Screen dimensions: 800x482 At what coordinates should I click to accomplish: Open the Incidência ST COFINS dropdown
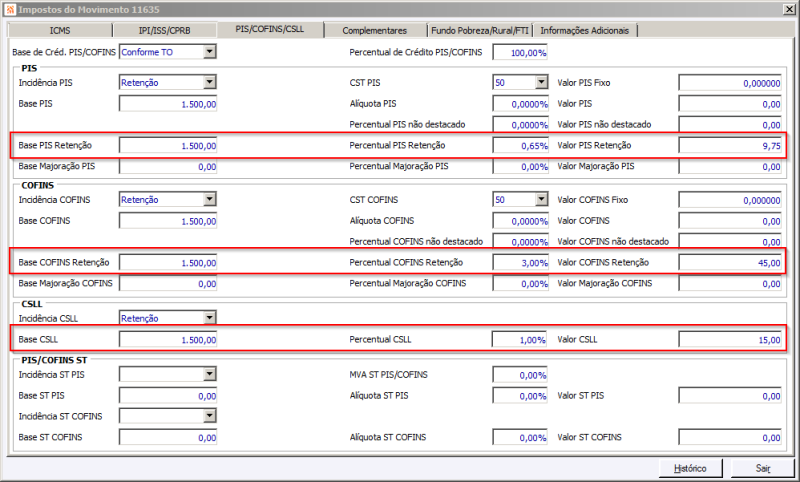tap(210, 416)
